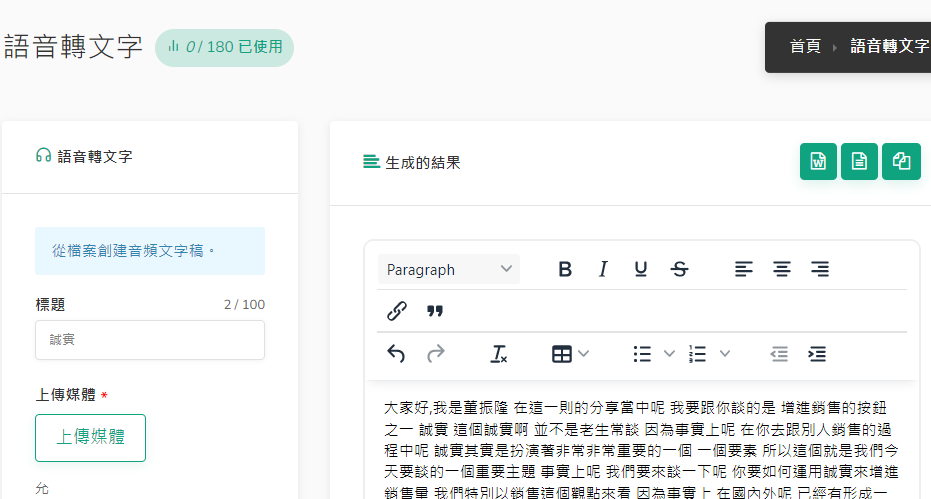Copy generated result to clipboard
The height and width of the screenshot is (499, 931).
pos(901,162)
